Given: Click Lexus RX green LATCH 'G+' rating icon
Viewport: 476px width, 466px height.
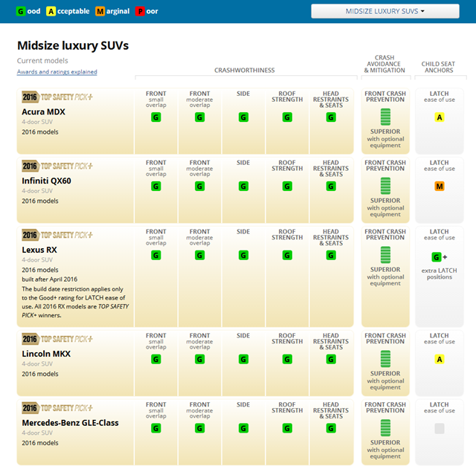Looking at the screenshot, I should click(x=438, y=257).
